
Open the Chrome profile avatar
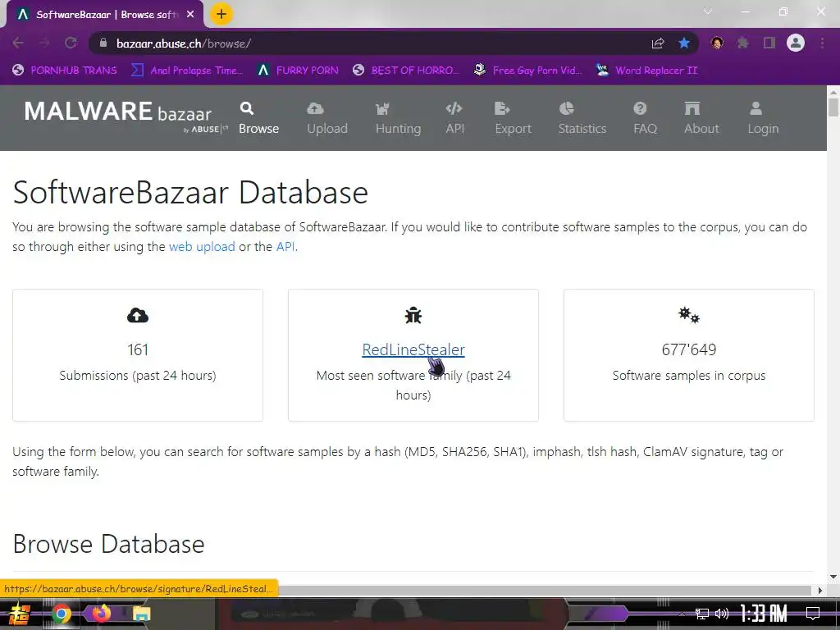point(796,43)
